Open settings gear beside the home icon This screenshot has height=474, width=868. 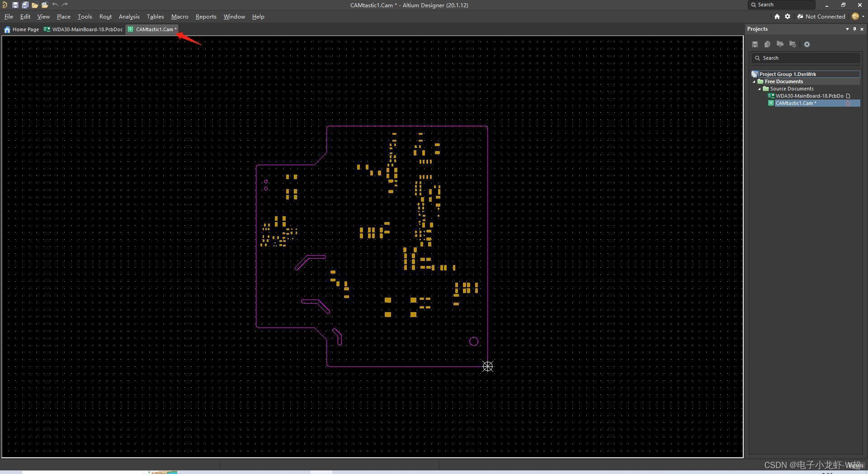(788, 16)
